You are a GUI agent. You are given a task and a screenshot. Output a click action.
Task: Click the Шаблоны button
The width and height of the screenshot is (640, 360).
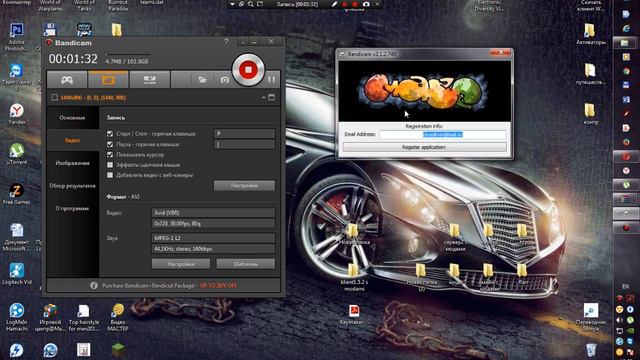[x=245, y=264]
